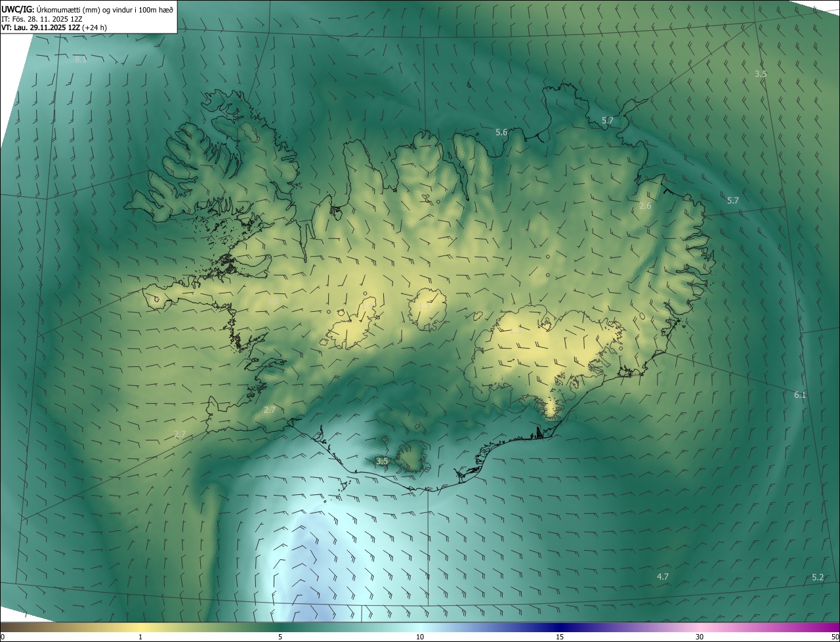Click the map value label "2.6"

tap(645, 206)
